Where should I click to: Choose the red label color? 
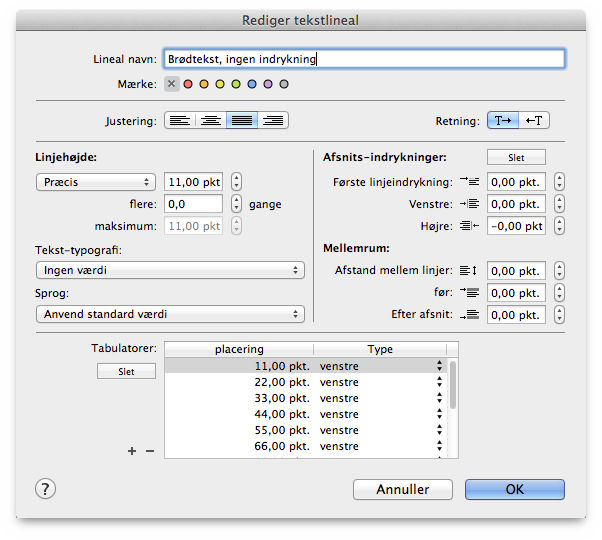click(188, 84)
